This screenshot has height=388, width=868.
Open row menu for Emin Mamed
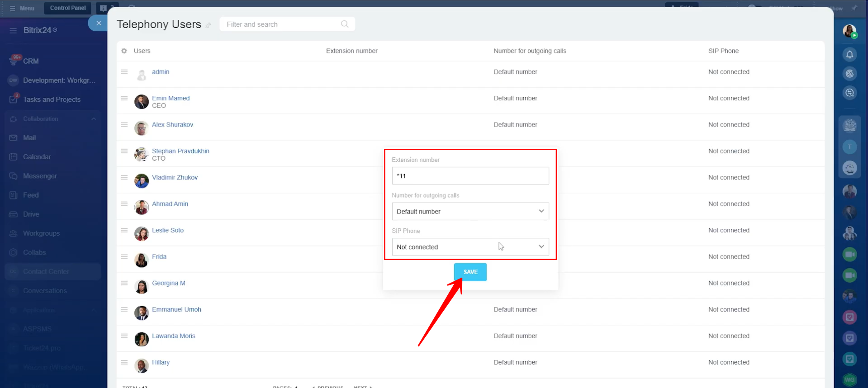[x=124, y=98]
